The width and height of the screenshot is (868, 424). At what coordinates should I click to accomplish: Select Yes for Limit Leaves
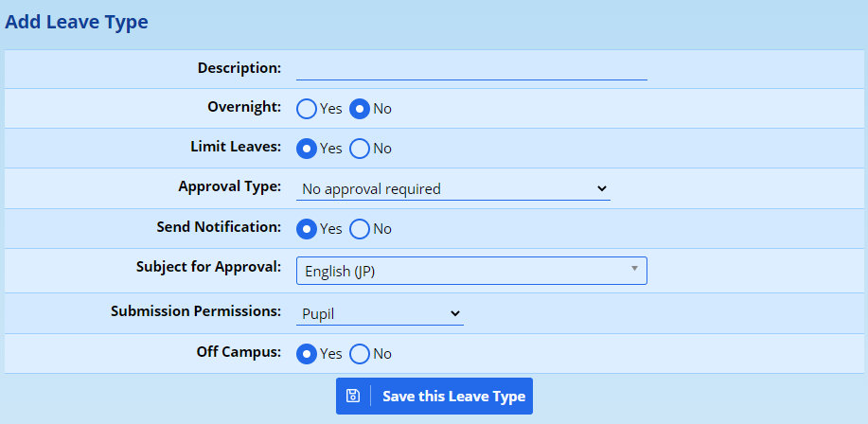coord(307,149)
